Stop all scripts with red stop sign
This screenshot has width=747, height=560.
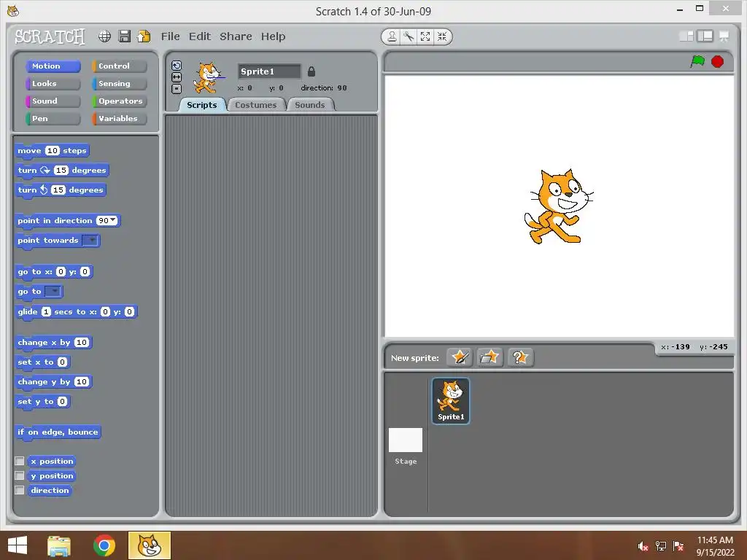tap(718, 61)
